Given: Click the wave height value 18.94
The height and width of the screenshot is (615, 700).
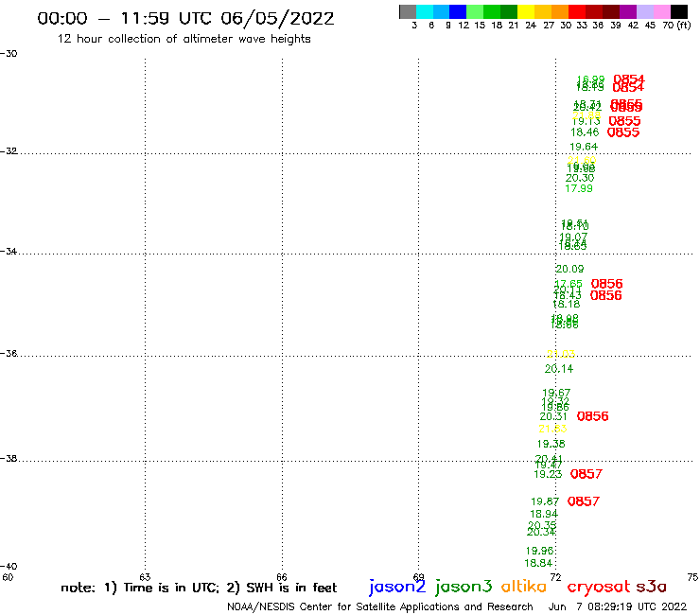Looking at the screenshot, I should pyautogui.click(x=544, y=514).
